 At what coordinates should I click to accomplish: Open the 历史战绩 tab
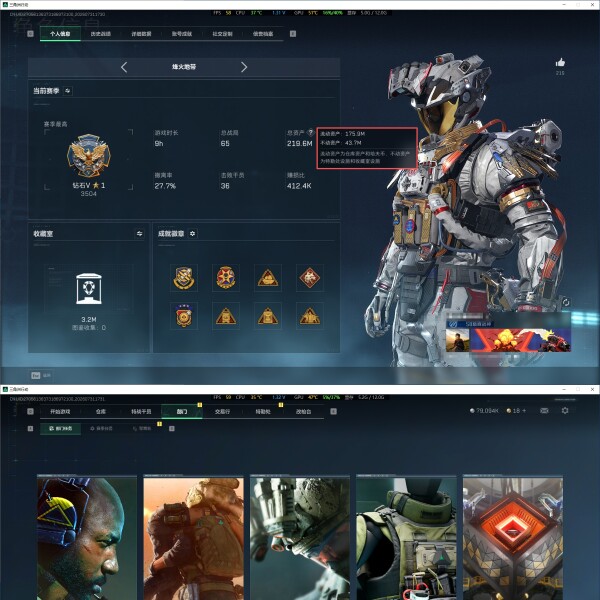tap(101, 34)
